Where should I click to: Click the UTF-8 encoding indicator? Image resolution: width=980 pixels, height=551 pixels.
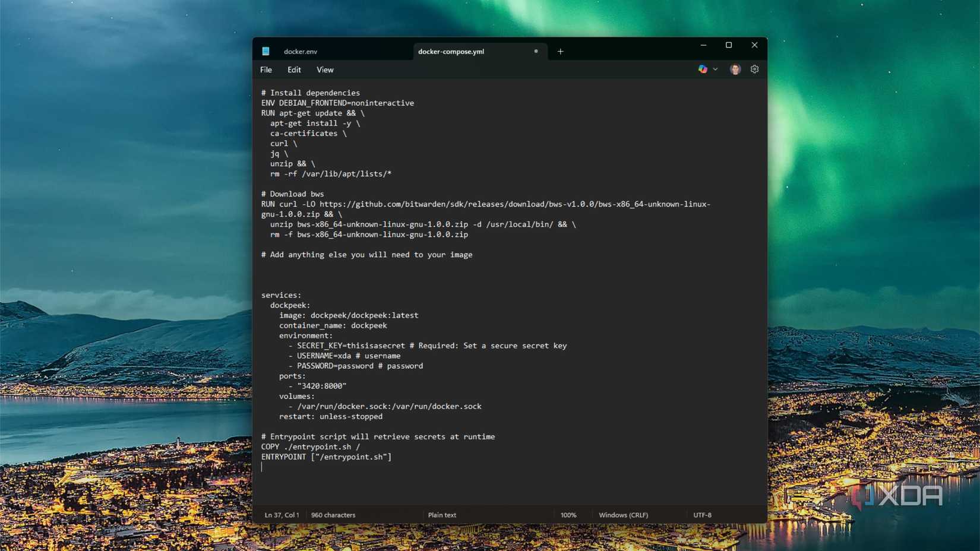click(x=702, y=515)
